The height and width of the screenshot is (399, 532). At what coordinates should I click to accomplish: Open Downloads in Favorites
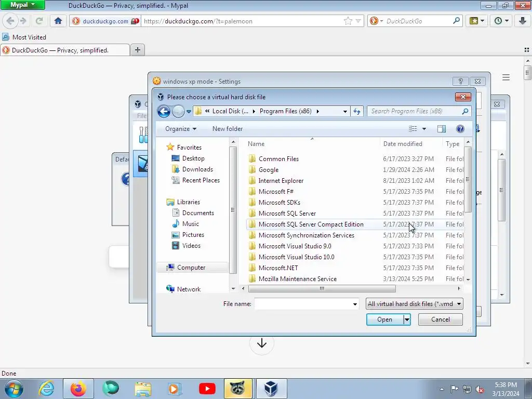[x=197, y=169]
